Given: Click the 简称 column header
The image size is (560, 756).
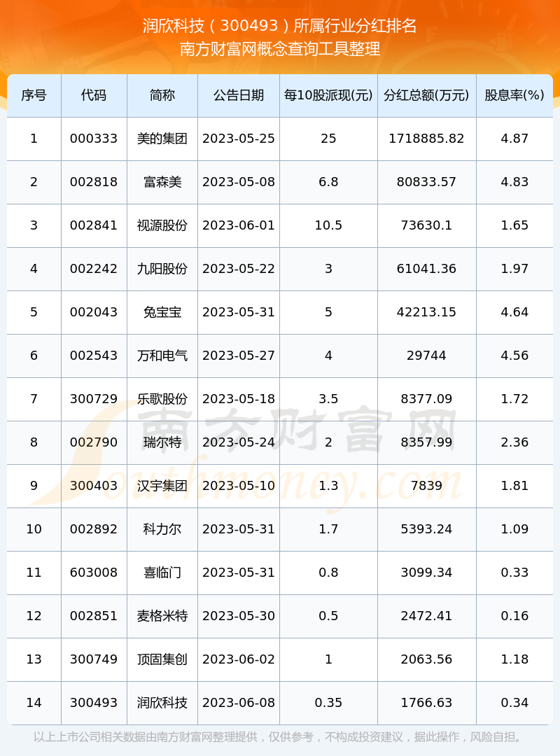Looking at the screenshot, I should pos(162,95).
